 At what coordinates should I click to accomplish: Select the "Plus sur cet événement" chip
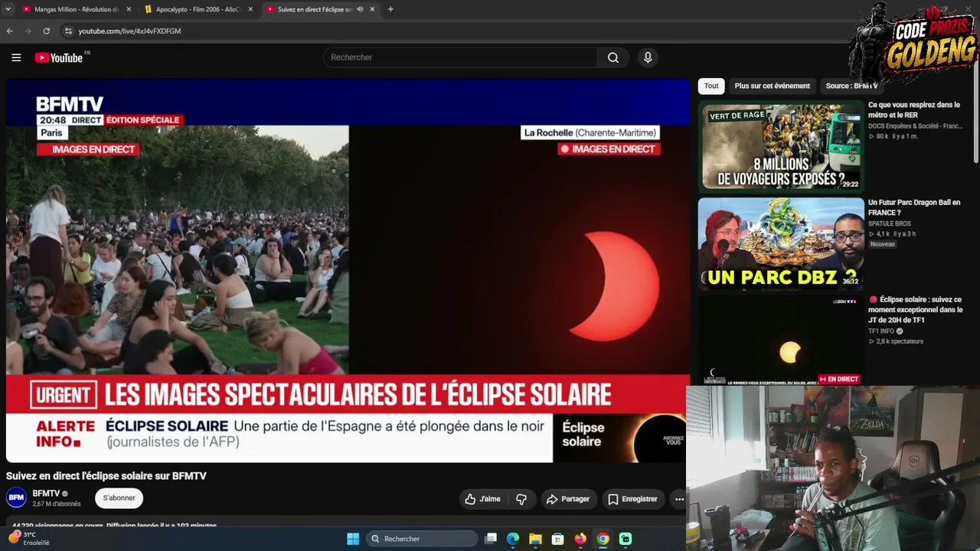772,86
